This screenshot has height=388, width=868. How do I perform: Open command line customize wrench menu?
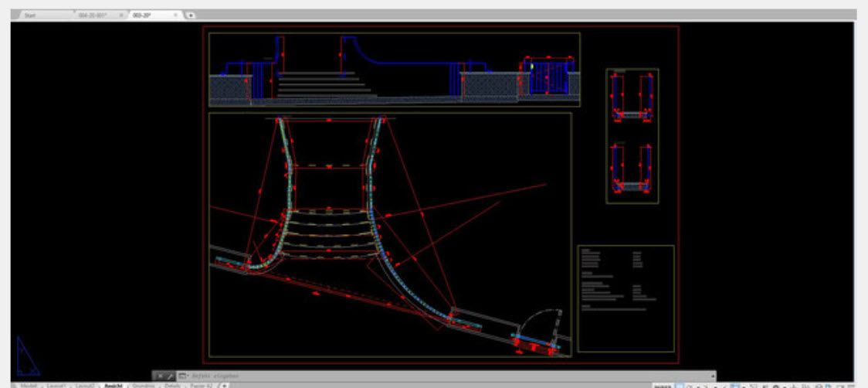click(x=169, y=376)
